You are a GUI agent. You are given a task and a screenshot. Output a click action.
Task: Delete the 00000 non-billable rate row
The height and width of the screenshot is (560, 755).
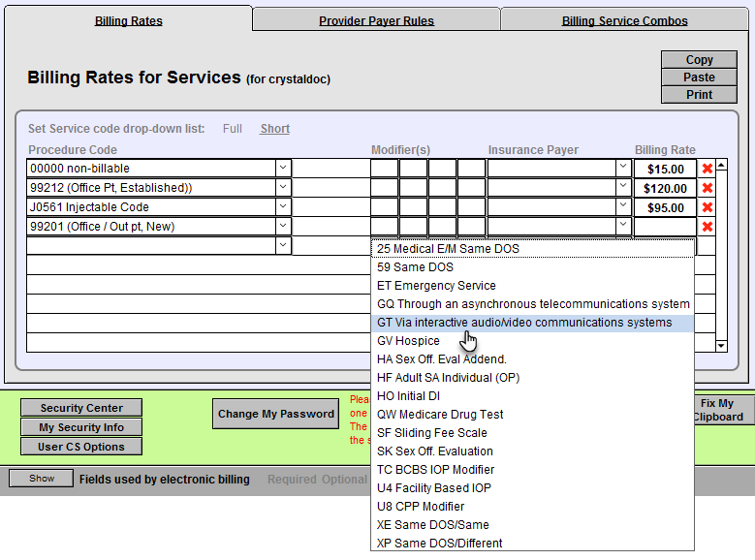[x=708, y=169]
